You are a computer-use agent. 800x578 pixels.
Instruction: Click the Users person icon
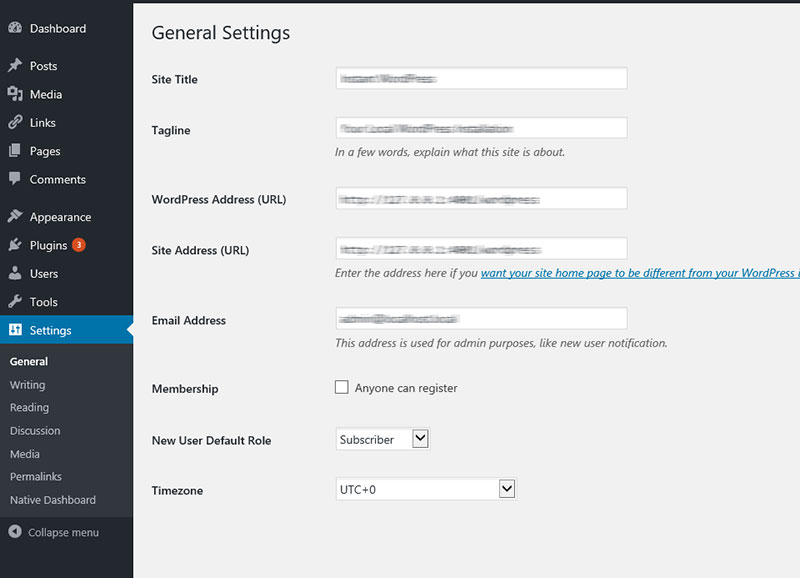click(x=15, y=273)
